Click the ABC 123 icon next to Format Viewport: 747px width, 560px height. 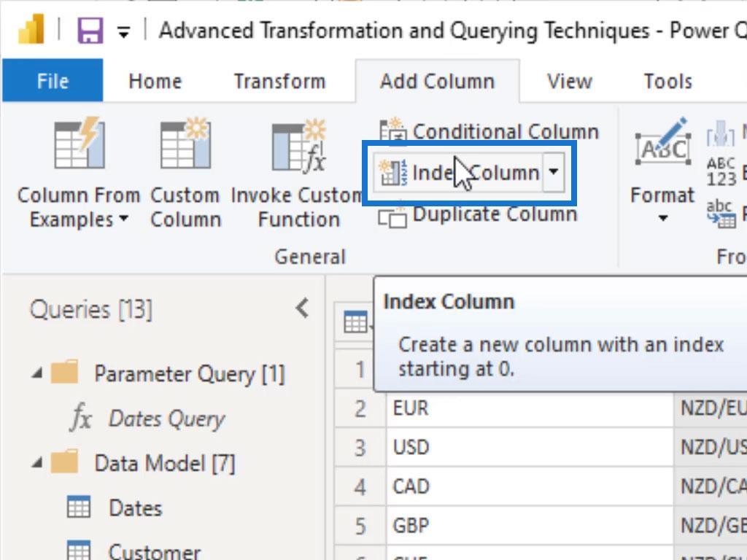click(721, 171)
